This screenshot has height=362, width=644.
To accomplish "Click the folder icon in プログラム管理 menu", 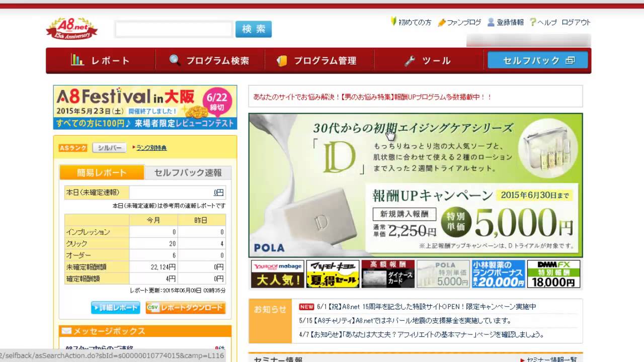I will click(x=282, y=61).
